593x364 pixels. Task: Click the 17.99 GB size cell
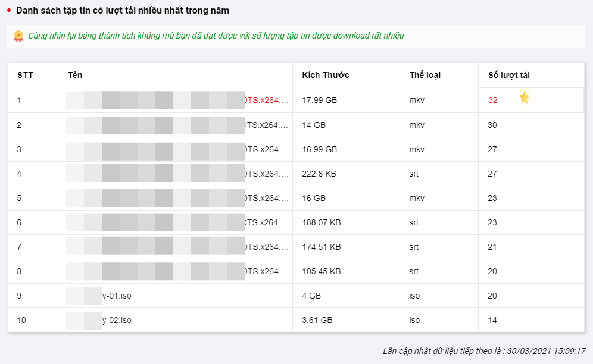tap(319, 100)
